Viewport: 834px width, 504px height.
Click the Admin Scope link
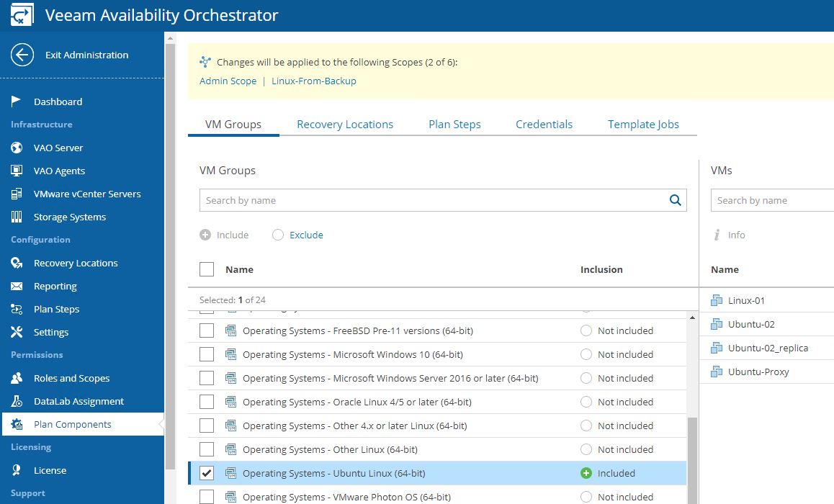(x=228, y=81)
